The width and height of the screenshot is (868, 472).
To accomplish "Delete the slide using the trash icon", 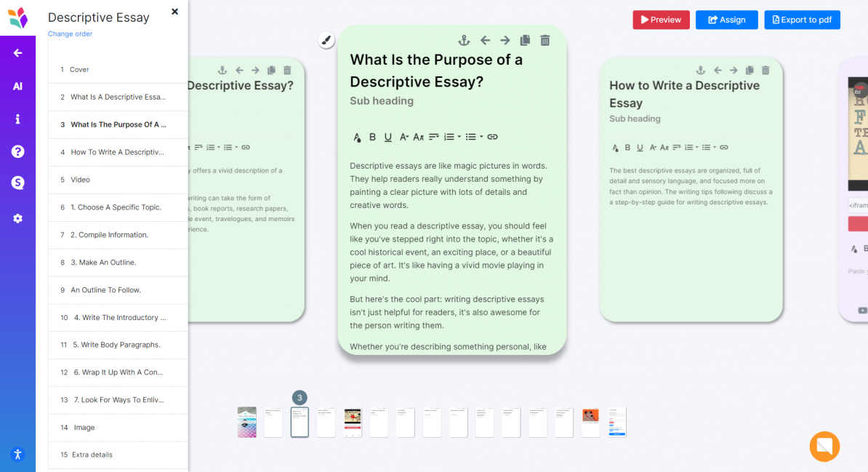I will [544, 40].
